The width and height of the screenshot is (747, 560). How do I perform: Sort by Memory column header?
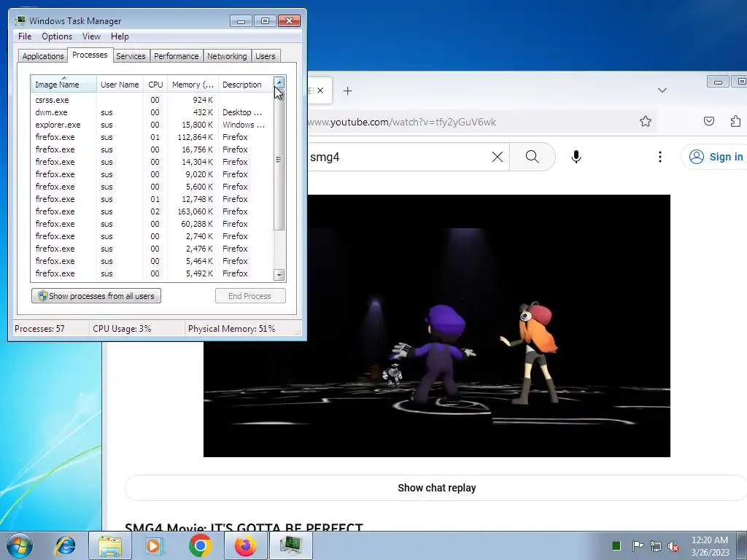click(193, 85)
